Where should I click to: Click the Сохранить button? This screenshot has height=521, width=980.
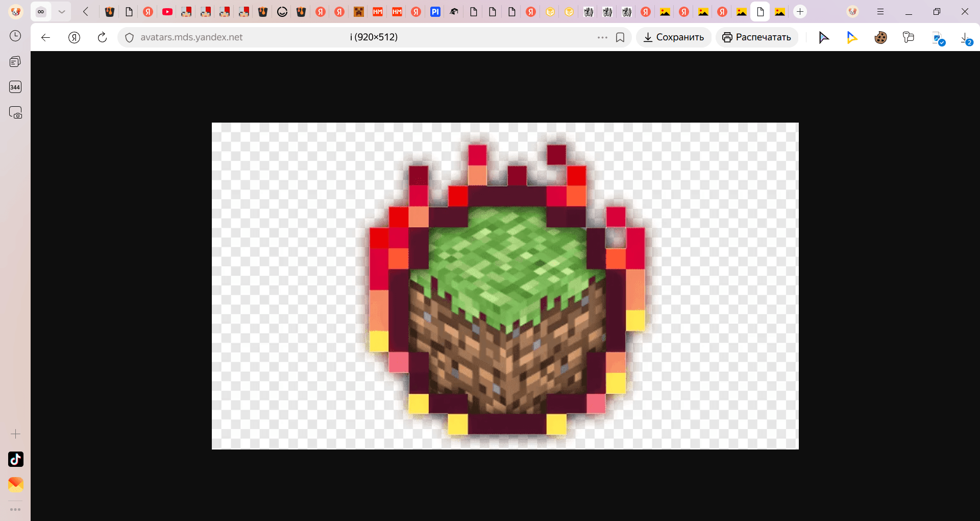(x=674, y=37)
